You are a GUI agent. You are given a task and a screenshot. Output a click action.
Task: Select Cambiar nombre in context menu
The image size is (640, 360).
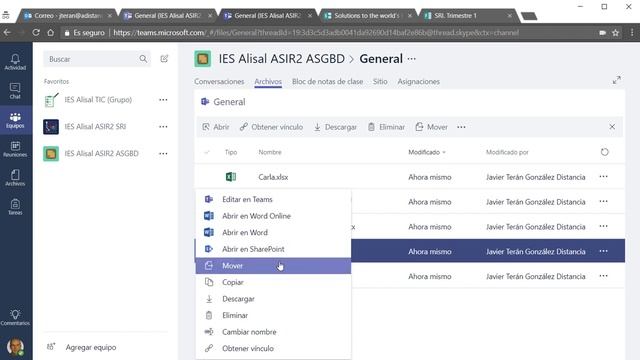(x=273, y=332)
